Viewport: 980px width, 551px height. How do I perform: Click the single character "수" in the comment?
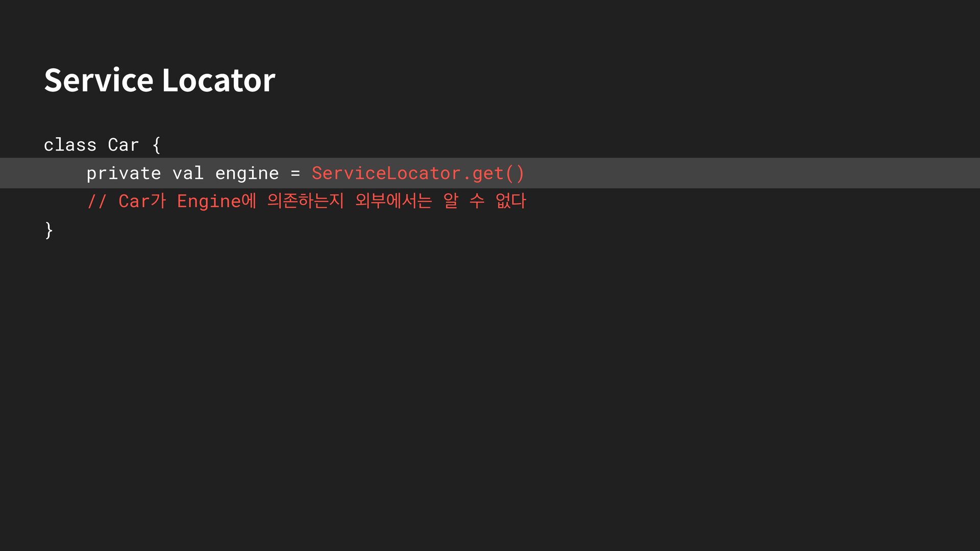[x=477, y=201]
